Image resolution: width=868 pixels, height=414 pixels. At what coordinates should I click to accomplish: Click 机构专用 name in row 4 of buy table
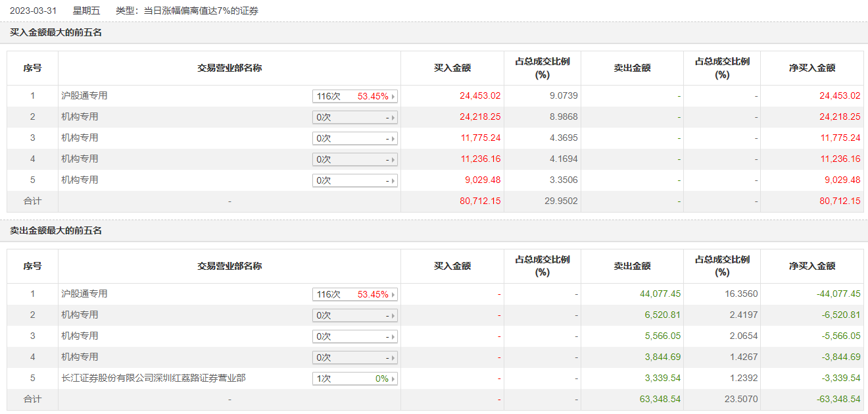pyautogui.click(x=80, y=159)
